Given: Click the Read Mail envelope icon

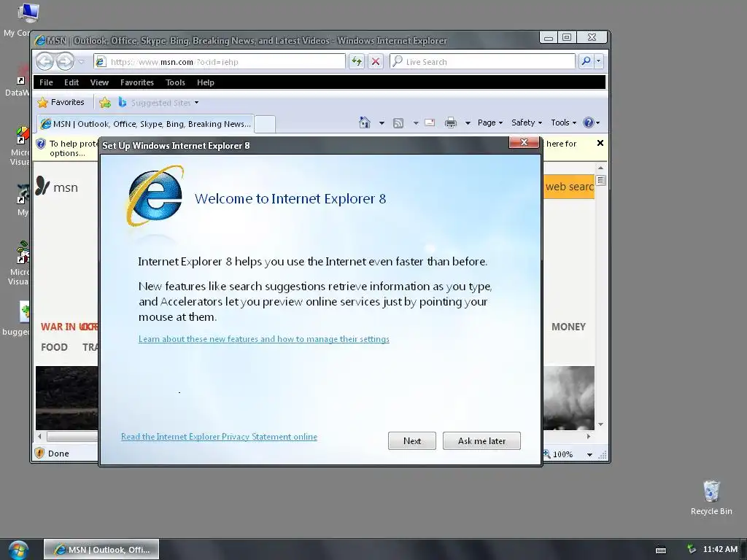Looking at the screenshot, I should (430, 122).
